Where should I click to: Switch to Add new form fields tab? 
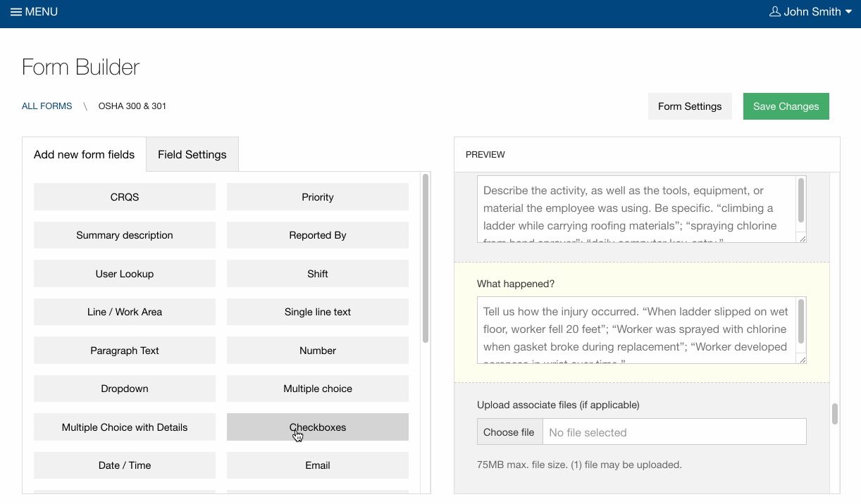tap(84, 154)
